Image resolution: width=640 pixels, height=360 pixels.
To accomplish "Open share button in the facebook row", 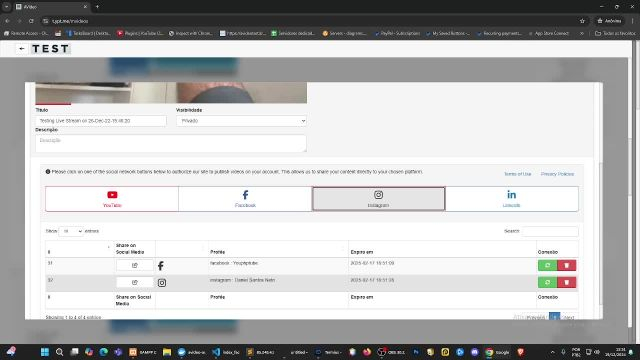I will click(135, 265).
